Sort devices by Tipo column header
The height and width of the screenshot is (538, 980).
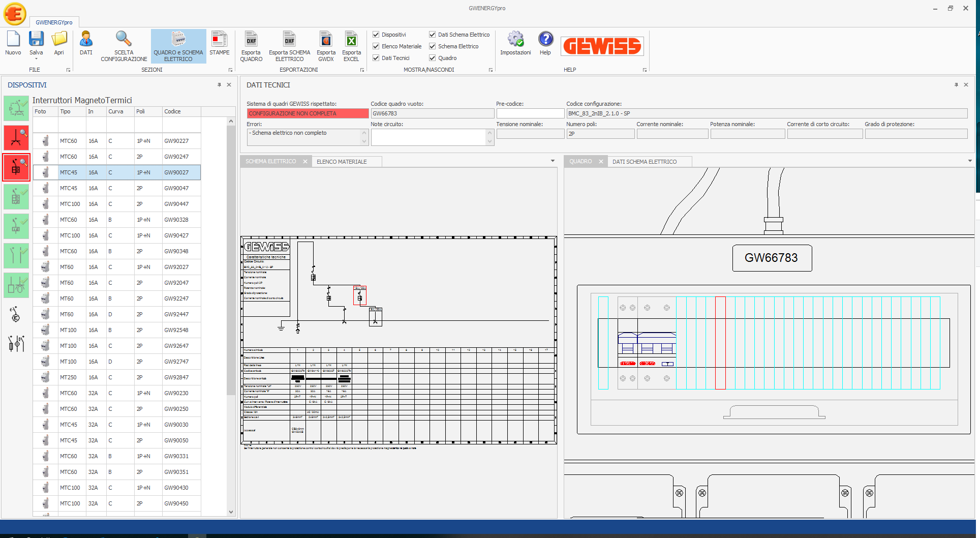(x=72, y=111)
